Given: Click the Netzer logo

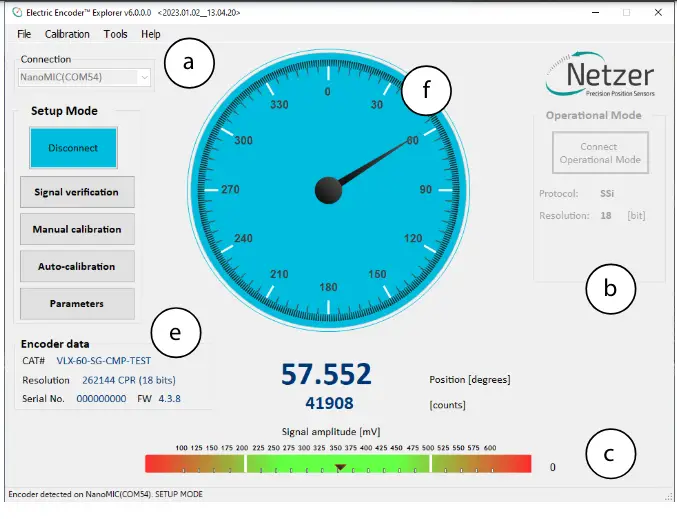Looking at the screenshot, I should pos(599,75).
